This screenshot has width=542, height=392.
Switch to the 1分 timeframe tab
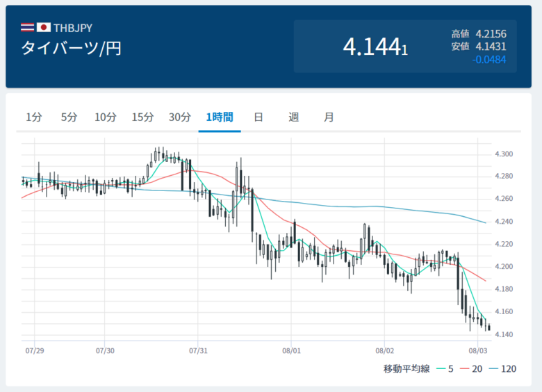[34, 117]
